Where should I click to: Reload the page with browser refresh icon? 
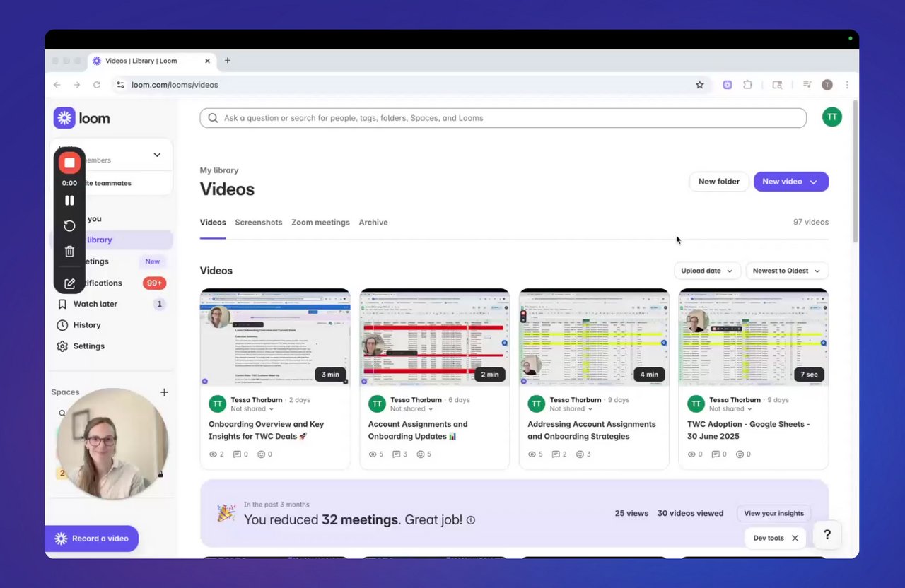coord(97,85)
